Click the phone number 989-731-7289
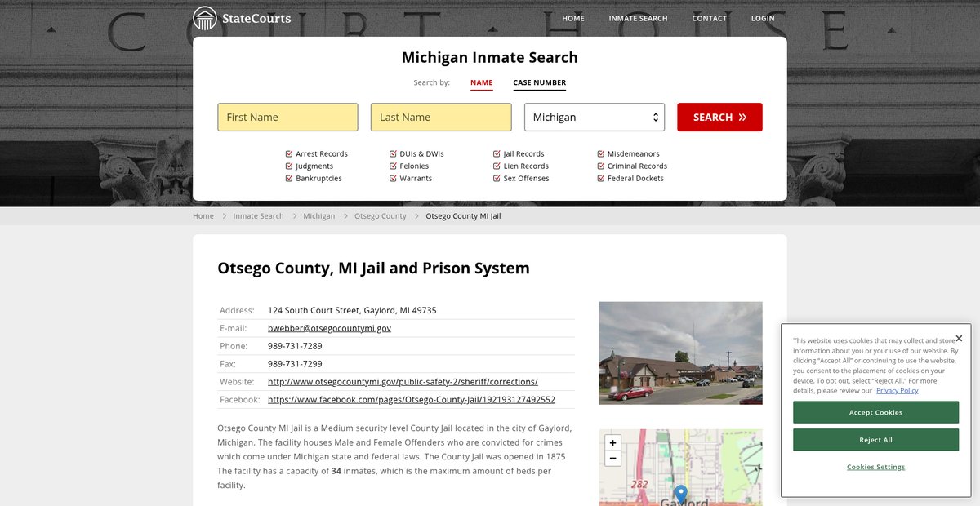Image resolution: width=980 pixels, height=506 pixels. (295, 346)
